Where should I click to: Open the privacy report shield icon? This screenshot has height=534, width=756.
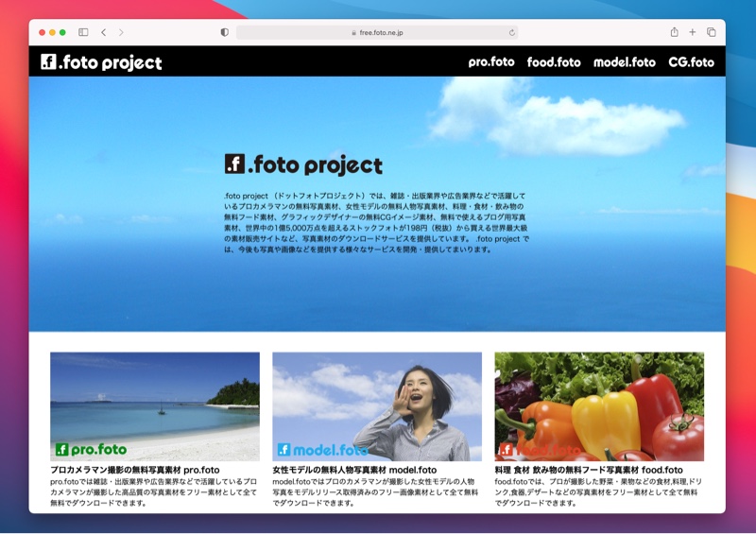click(224, 32)
